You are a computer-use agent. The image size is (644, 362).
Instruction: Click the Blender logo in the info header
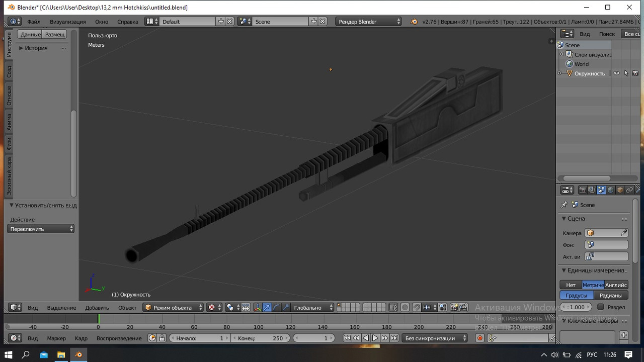tap(414, 22)
